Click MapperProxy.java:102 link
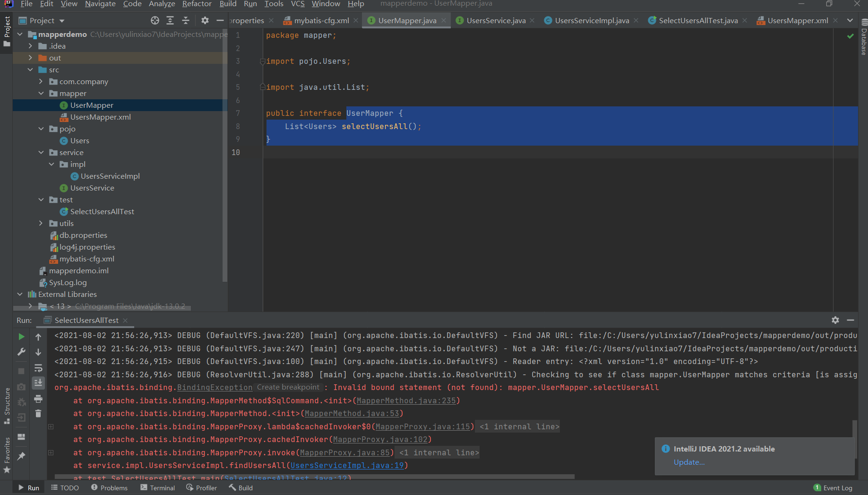The height and width of the screenshot is (495, 868). coord(380,439)
